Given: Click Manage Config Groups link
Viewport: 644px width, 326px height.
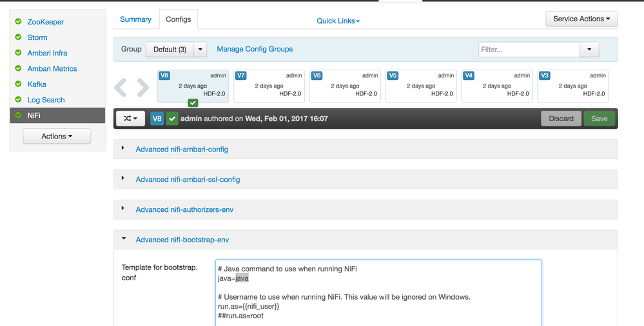Looking at the screenshot, I should pyautogui.click(x=255, y=49).
